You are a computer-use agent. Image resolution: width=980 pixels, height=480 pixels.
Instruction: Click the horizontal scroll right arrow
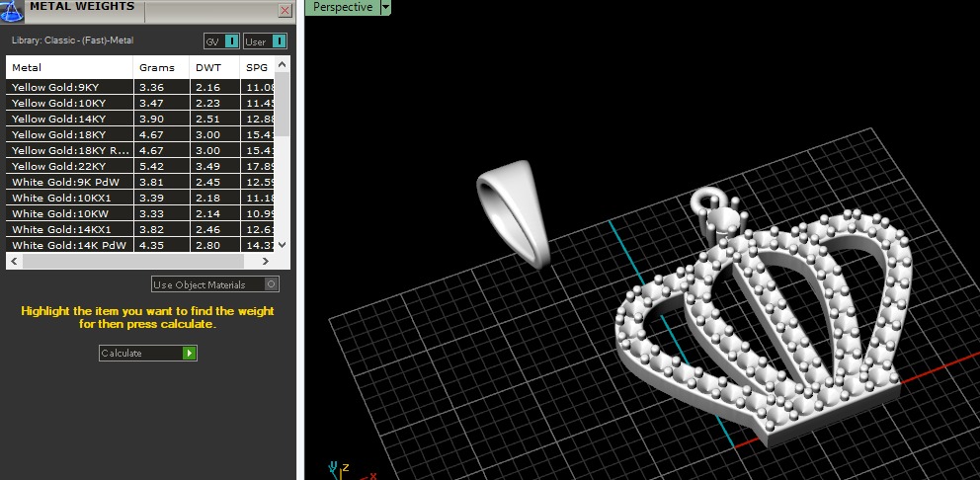[266, 262]
